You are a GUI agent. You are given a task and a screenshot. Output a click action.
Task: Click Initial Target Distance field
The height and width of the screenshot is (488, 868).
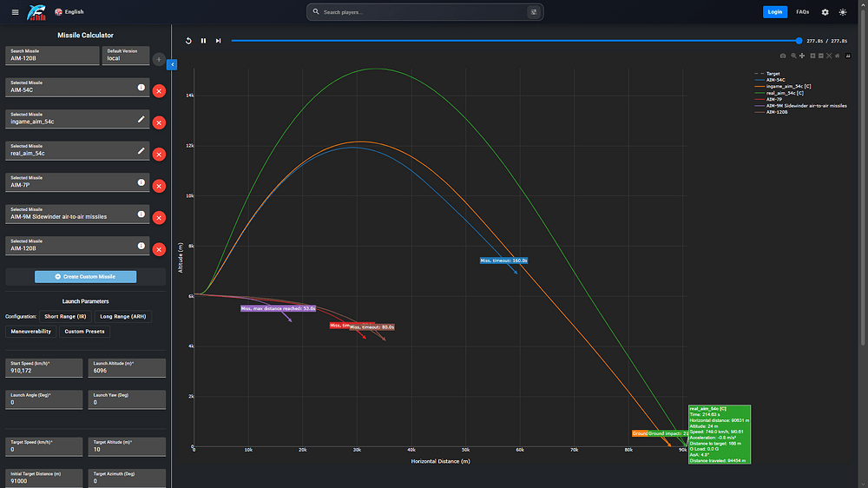coord(43,478)
